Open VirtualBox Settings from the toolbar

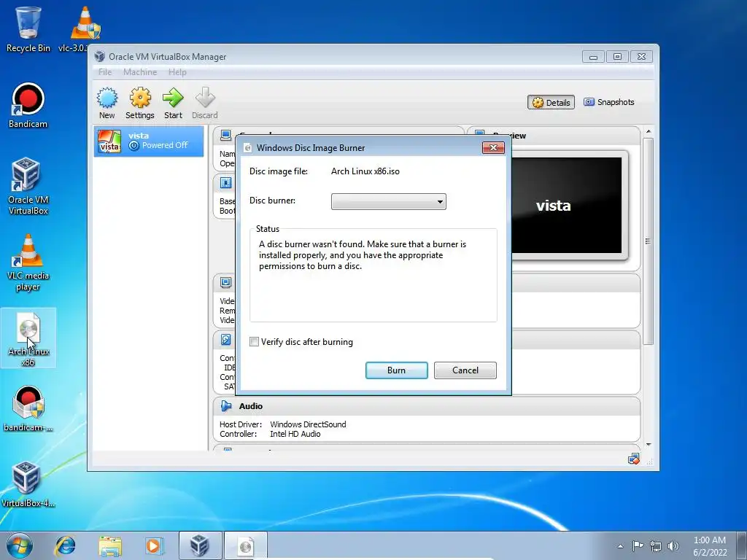tap(139, 103)
